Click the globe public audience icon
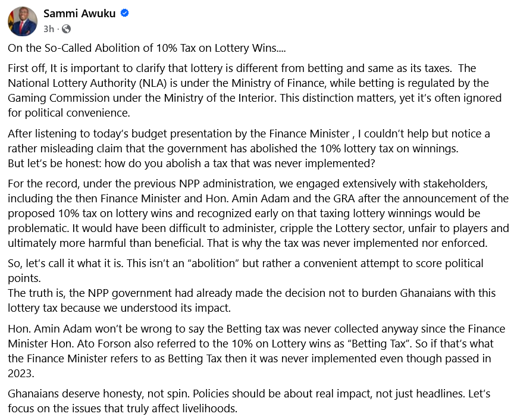 (x=66, y=29)
